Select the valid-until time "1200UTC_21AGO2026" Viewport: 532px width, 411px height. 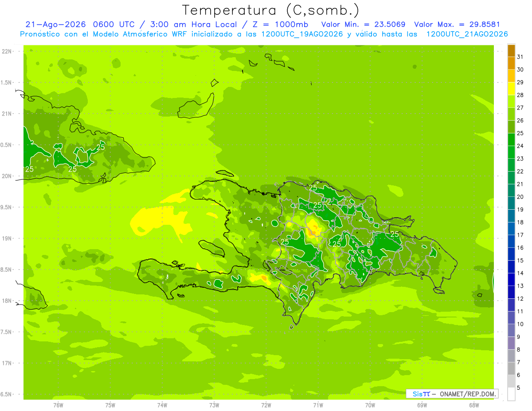pyautogui.click(x=467, y=34)
